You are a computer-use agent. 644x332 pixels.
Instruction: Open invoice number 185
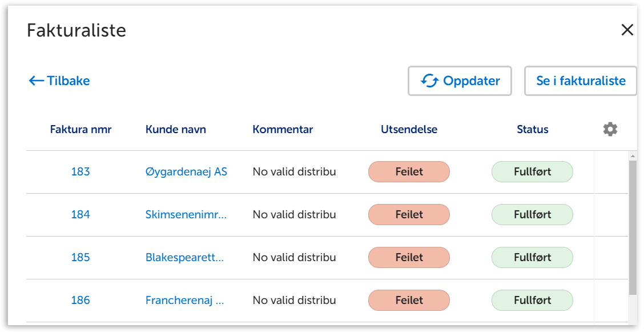click(x=80, y=258)
